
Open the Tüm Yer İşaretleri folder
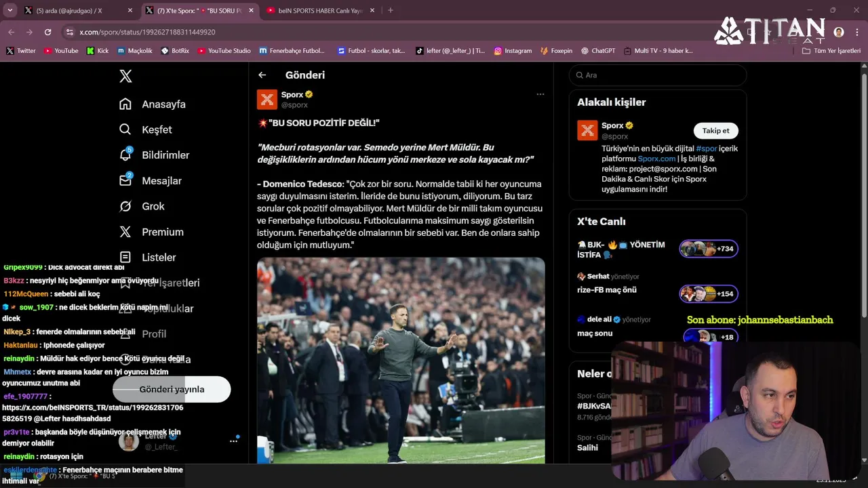pos(831,51)
